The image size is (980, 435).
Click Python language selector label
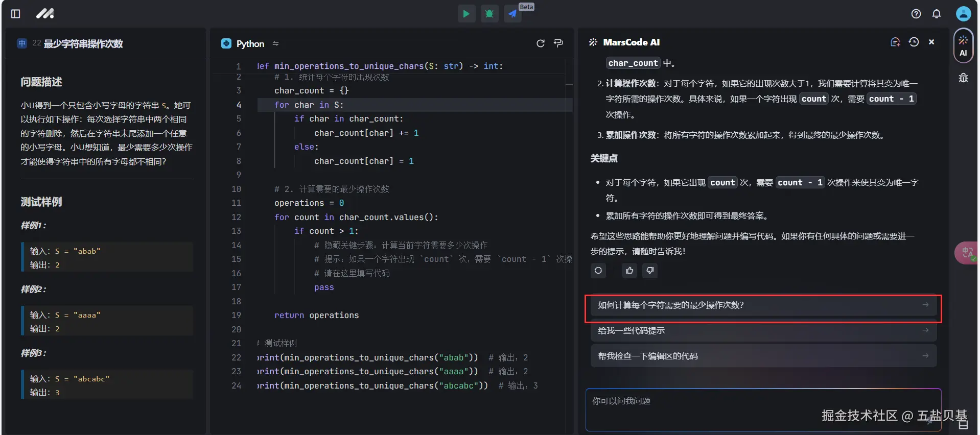tap(250, 44)
